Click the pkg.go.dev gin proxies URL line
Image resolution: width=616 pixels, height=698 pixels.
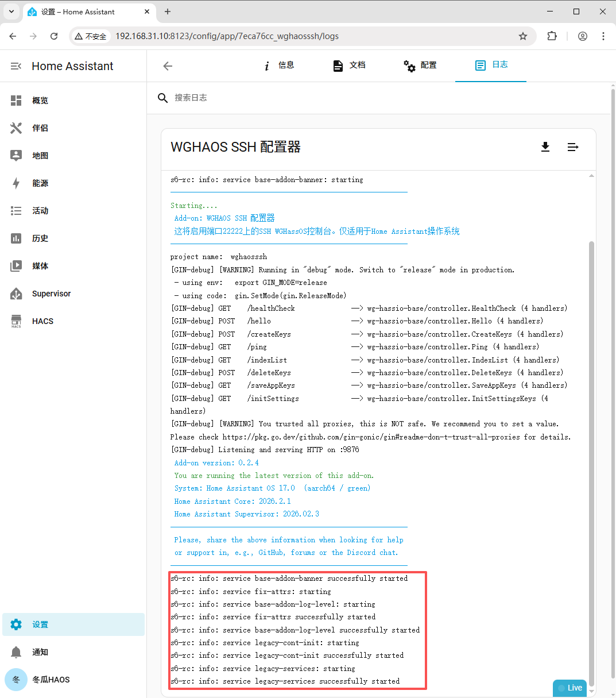(370, 437)
